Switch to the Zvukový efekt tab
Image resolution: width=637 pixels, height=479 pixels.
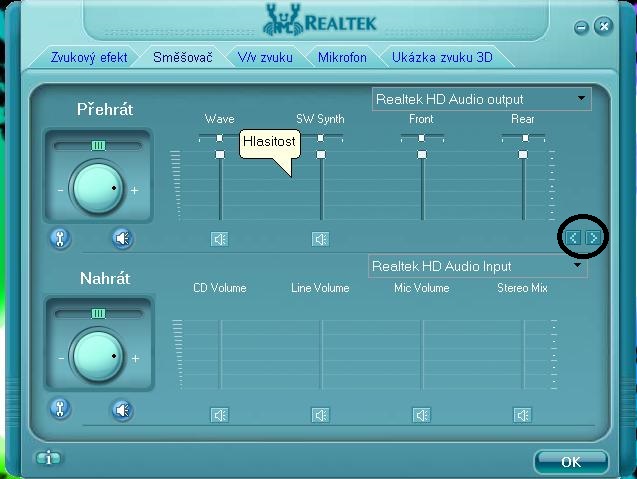point(89,57)
